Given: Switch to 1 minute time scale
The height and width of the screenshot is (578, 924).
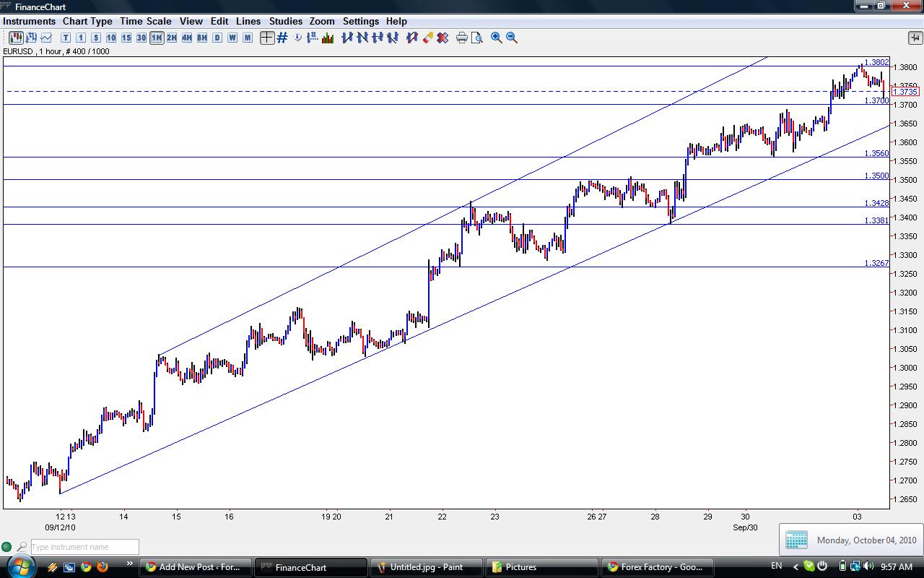Looking at the screenshot, I should click(81, 38).
